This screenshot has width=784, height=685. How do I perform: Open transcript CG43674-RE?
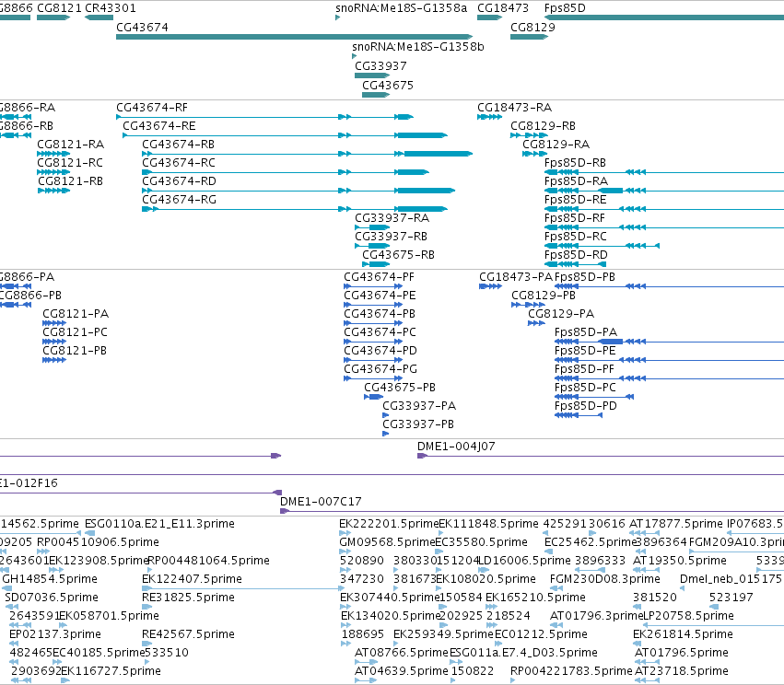tap(159, 126)
